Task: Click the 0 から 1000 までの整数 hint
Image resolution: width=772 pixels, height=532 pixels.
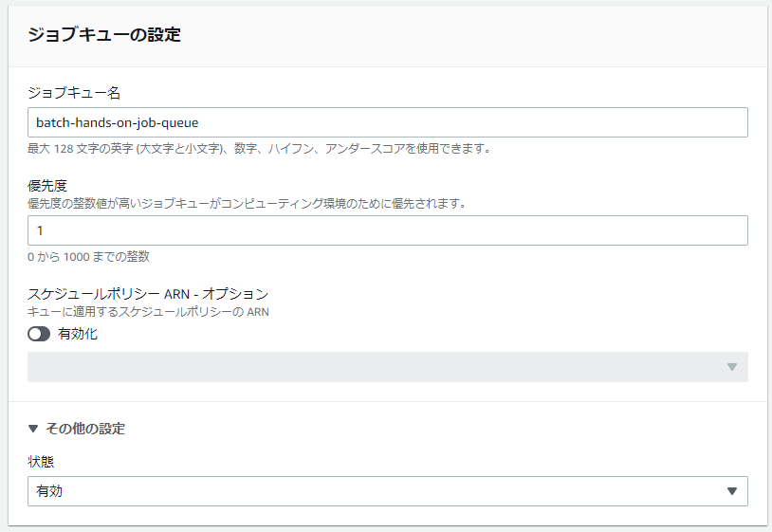Action: pyautogui.click(x=88, y=257)
